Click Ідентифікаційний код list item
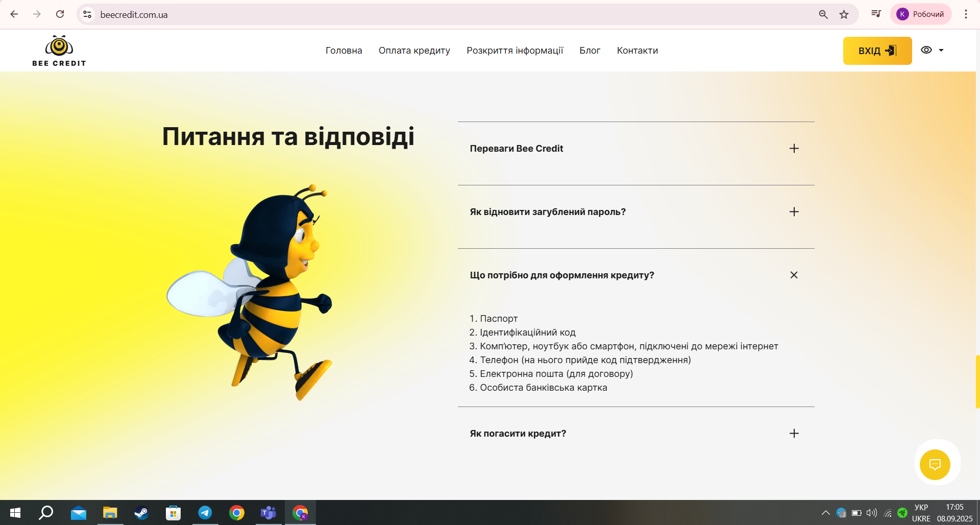The height and width of the screenshot is (525, 980). (528, 332)
